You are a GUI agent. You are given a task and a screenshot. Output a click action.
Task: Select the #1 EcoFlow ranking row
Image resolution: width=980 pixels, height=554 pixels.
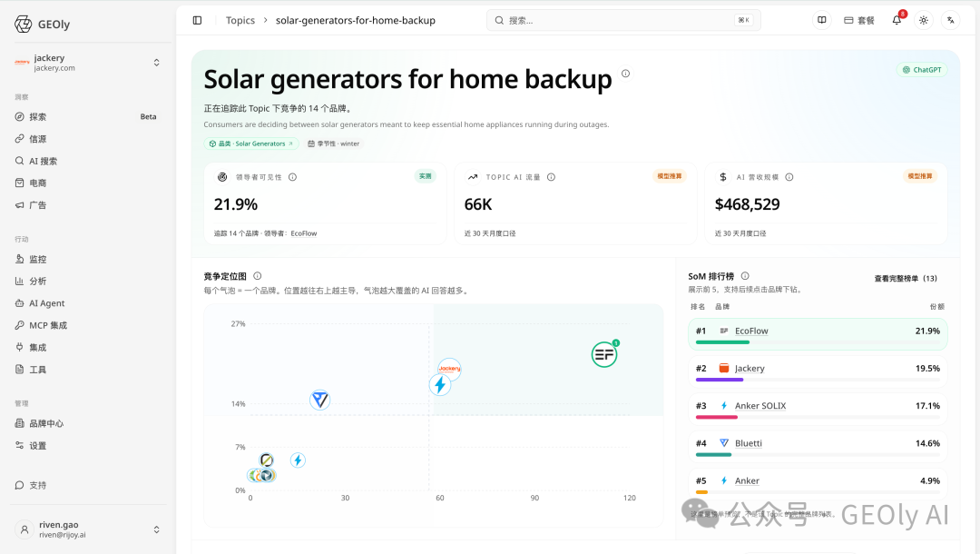tap(818, 334)
